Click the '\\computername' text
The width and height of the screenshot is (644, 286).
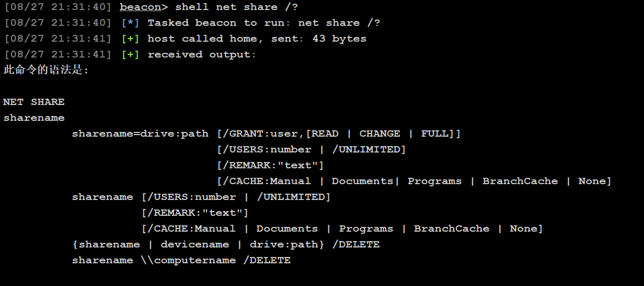(188, 260)
